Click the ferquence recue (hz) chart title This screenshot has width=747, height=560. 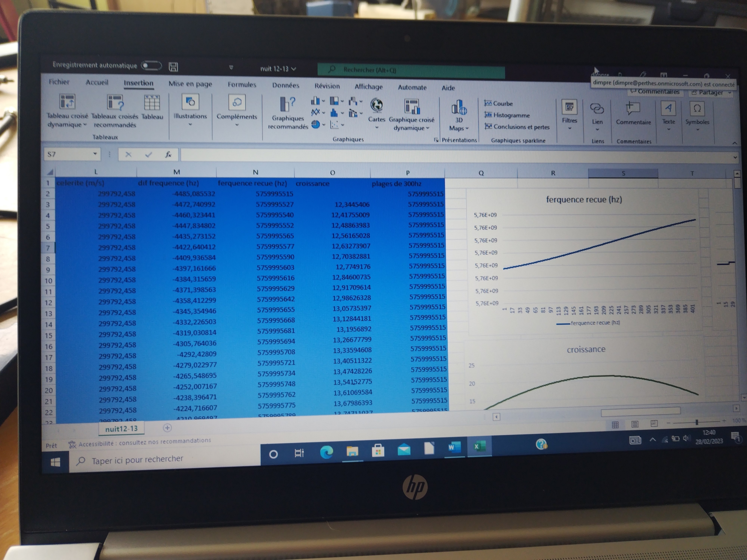(584, 200)
